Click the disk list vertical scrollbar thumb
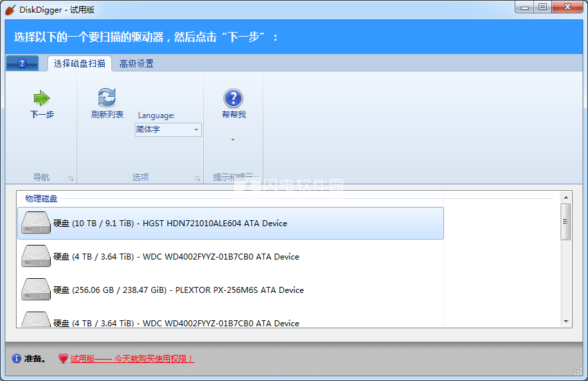 pos(566,222)
